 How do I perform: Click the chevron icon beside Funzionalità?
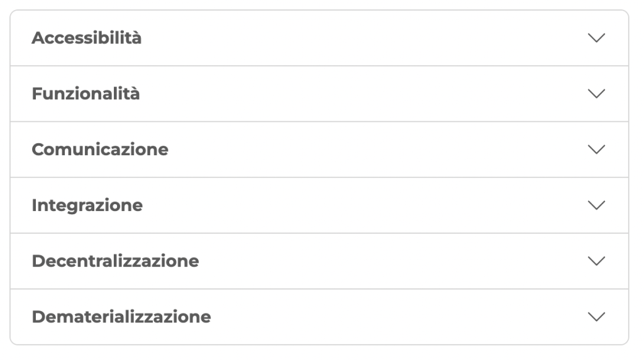point(596,94)
